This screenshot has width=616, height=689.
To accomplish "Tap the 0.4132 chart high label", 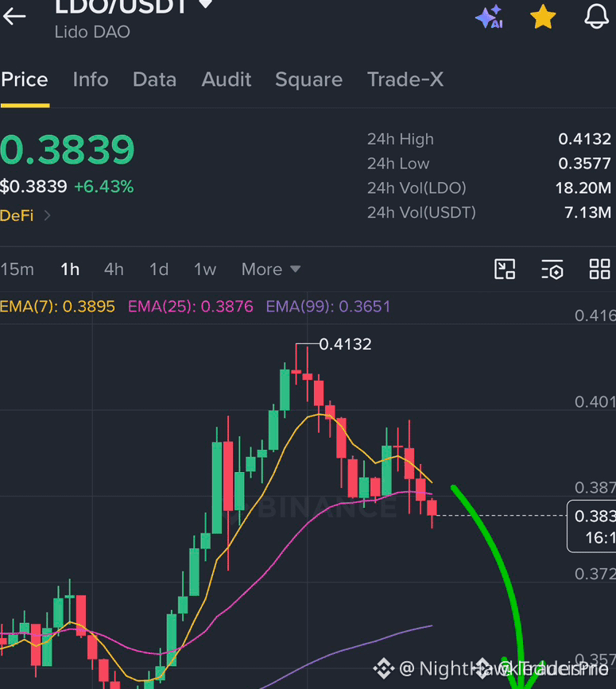I will (x=345, y=344).
